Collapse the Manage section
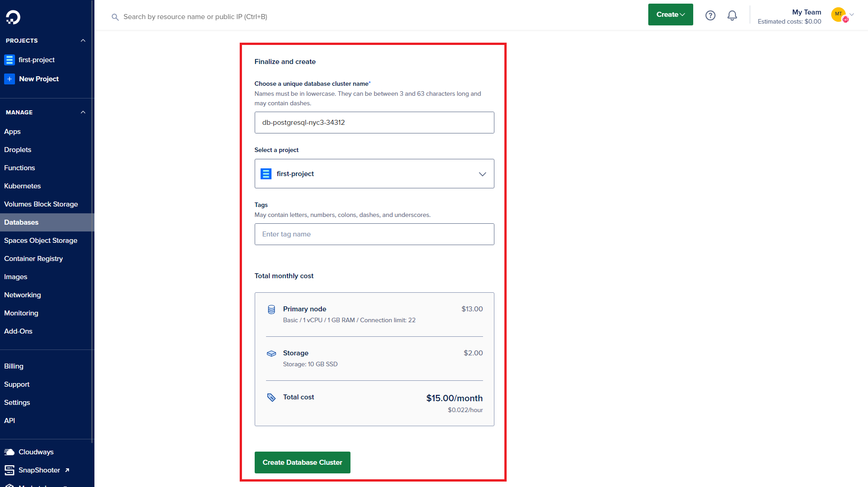Image resolution: width=868 pixels, height=487 pixels. 83,113
